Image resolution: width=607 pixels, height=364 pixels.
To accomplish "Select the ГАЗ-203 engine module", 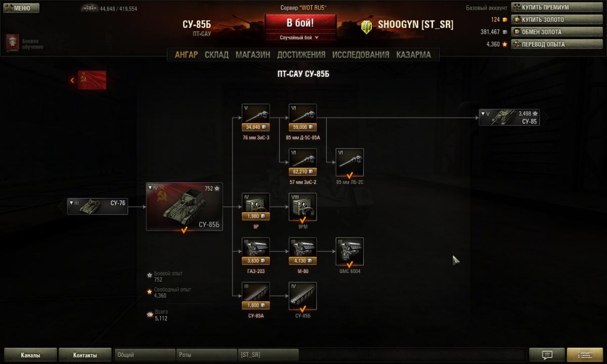I will point(255,251).
